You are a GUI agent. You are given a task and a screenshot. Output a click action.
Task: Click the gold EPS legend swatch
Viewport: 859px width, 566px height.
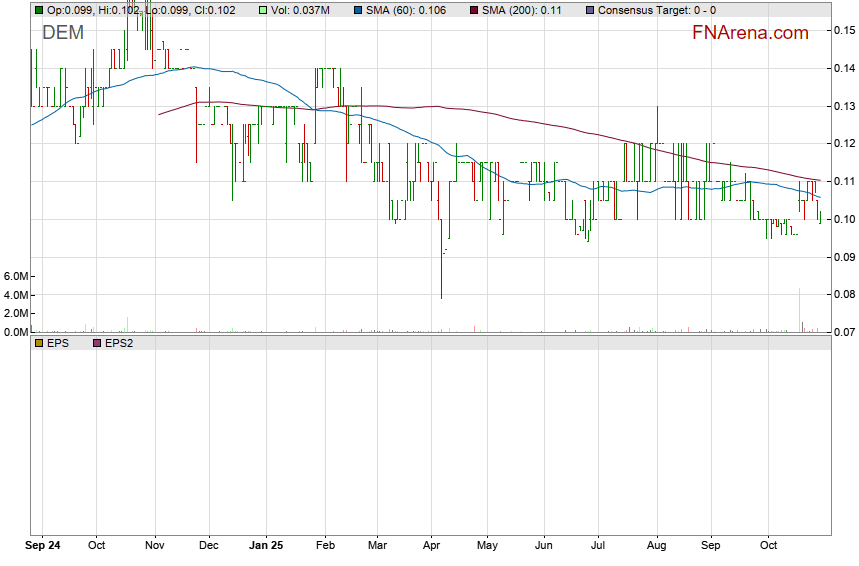point(39,343)
